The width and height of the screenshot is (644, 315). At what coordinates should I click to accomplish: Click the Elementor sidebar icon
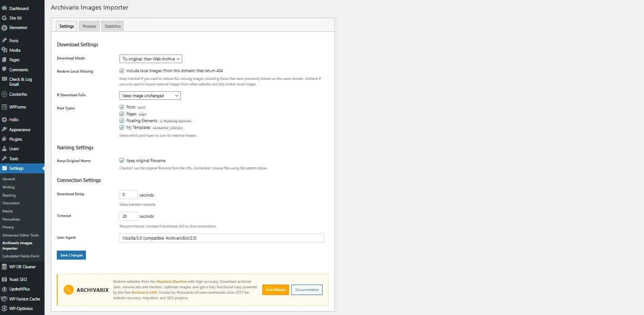[4, 28]
